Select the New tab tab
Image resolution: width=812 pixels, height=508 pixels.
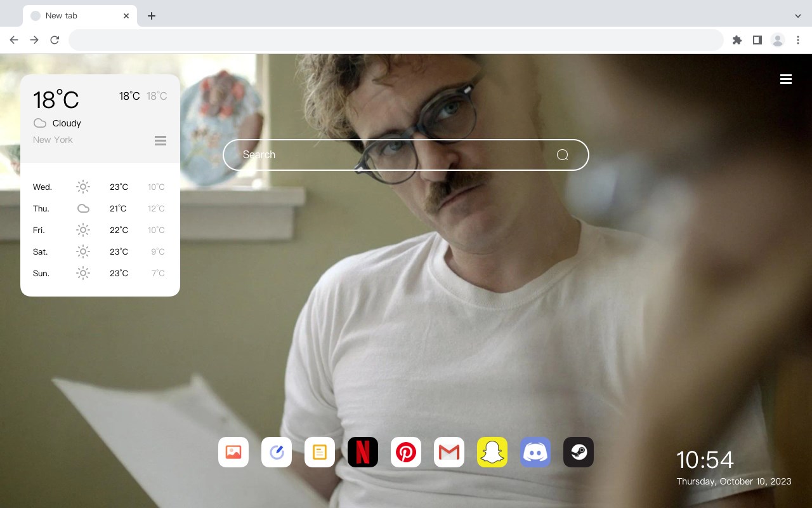[x=80, y=16]
